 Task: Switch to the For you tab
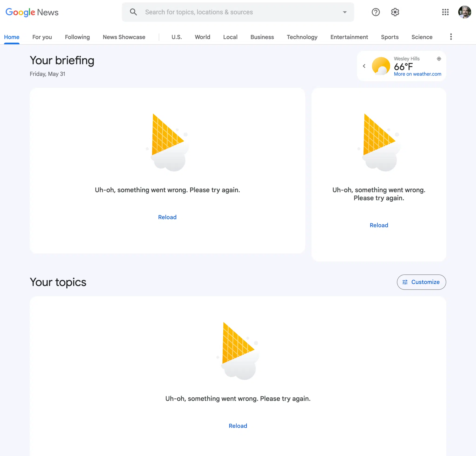tap(42, 37)
